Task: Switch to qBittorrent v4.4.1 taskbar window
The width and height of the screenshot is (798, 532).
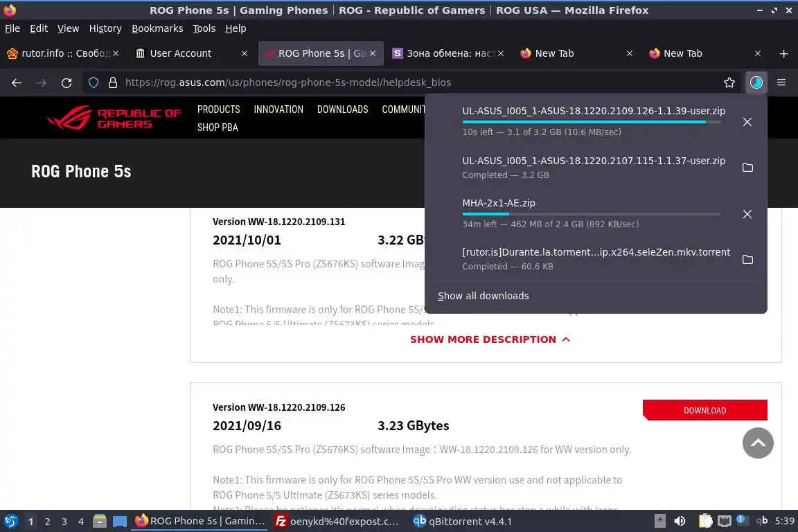Action: (x=462, y=522)
